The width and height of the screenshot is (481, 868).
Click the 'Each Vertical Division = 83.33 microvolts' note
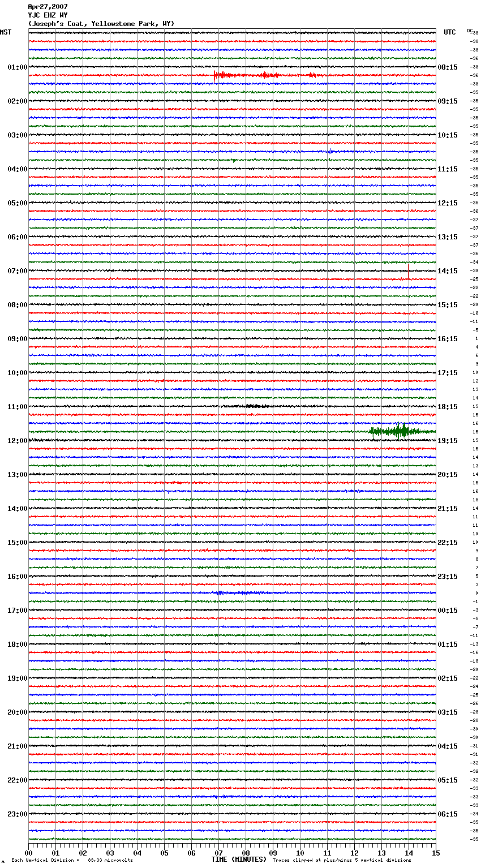pos(72,861)
